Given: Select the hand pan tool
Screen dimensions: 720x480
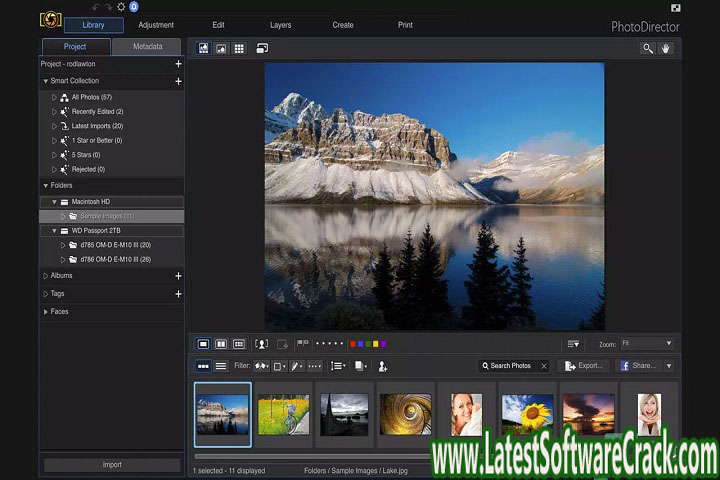Looking at the screenshot, I should pyautogui.click(x=665, y=48).
